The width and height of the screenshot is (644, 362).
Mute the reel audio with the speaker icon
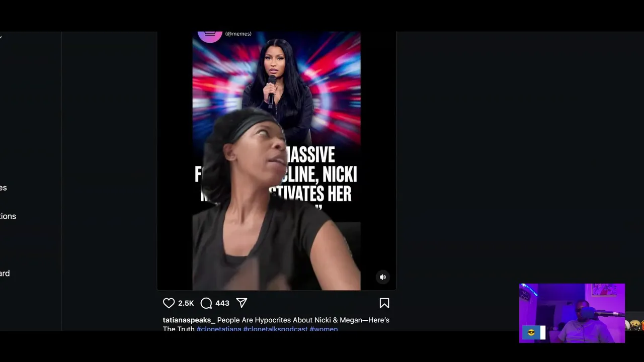pyautogui.click(x=383, y=277)
